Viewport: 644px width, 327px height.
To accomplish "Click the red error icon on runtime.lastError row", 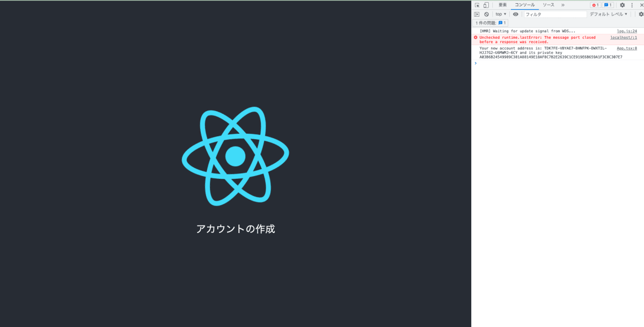I will point(475,38).
